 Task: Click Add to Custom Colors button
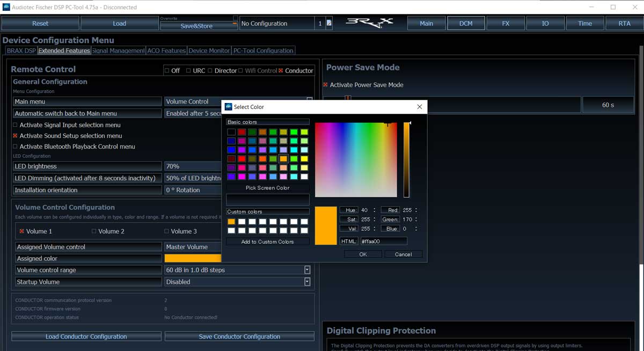click(x=268, y=242)
